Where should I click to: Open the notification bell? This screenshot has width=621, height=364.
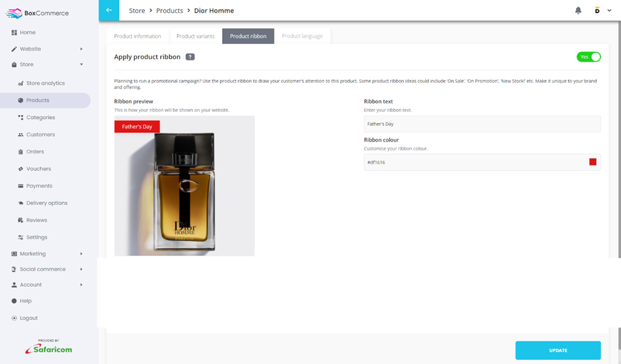coord(578,11)
